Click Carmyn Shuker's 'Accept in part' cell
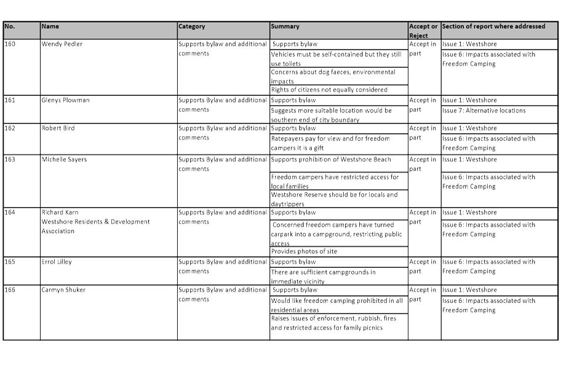 click(x=424, y=313)
